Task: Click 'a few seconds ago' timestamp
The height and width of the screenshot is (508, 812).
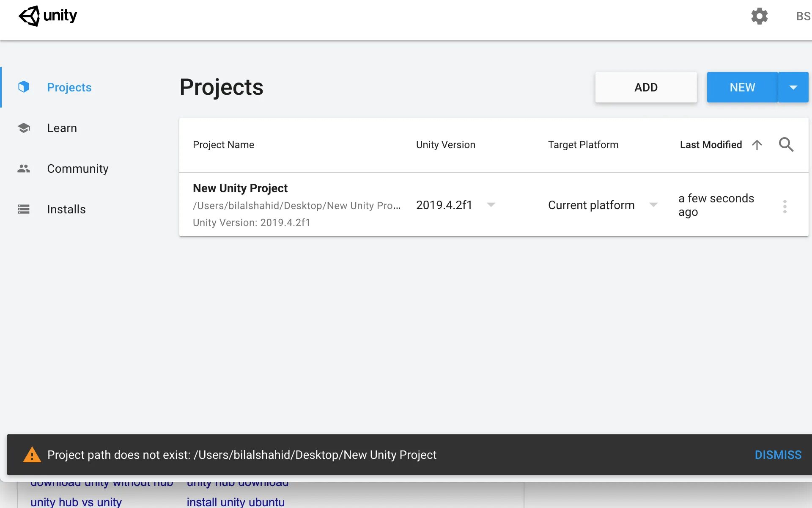Action: [716, 205]
